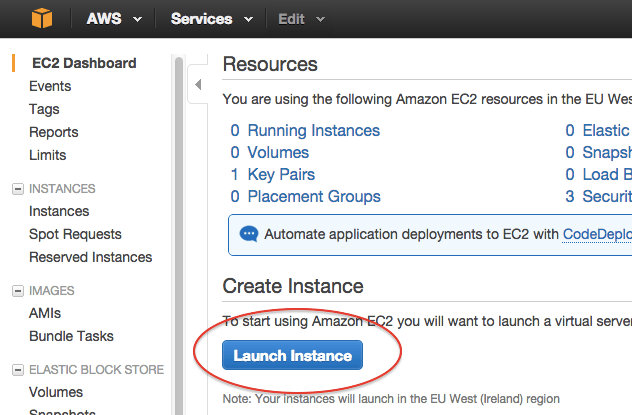Screen dimensions: 632x415
Task: Open the Services dropdown menu
Action: click(x=212, y=19)
